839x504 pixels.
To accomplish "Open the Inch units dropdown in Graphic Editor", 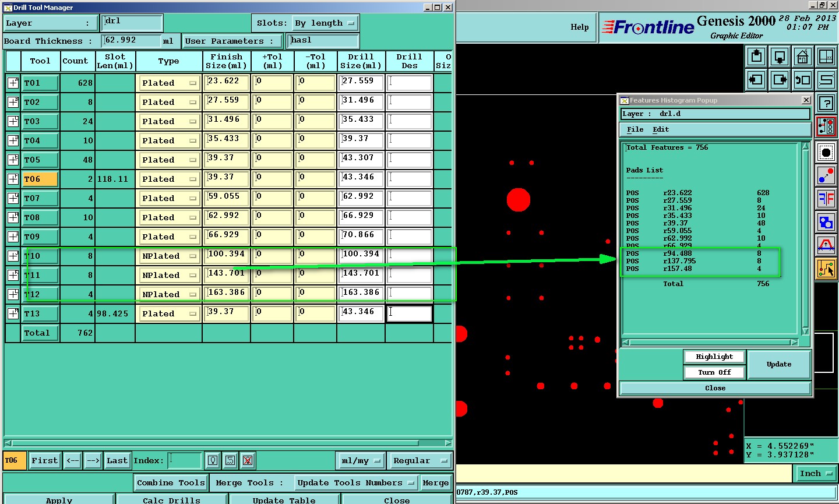I will [x=816, y=474].
